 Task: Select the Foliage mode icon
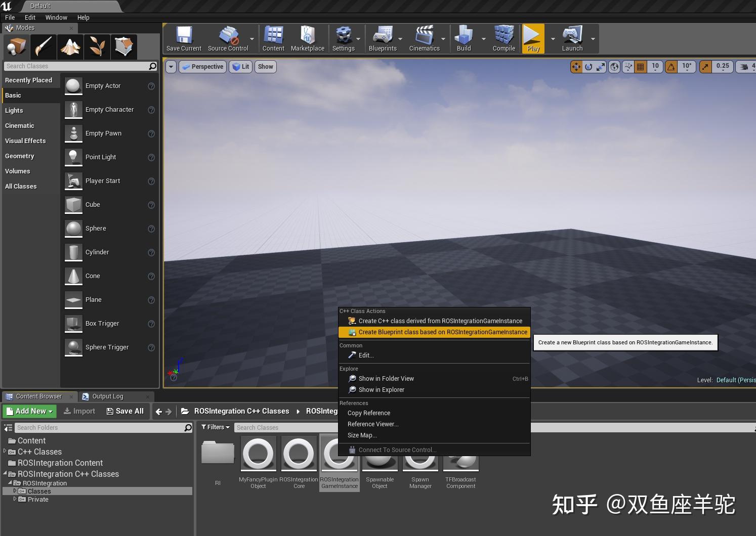(x=97, y=47)
